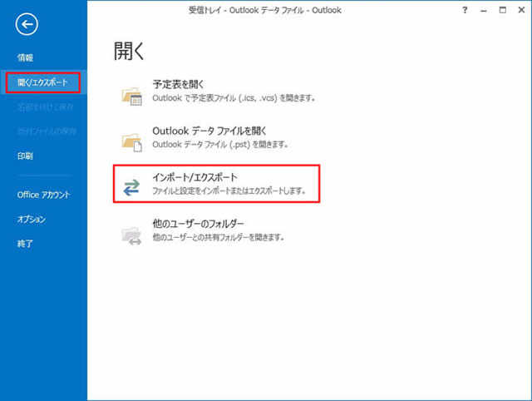The image size is (532, 401).
Task: Click the インポート/エクスポート title
Action: (195, 177)
